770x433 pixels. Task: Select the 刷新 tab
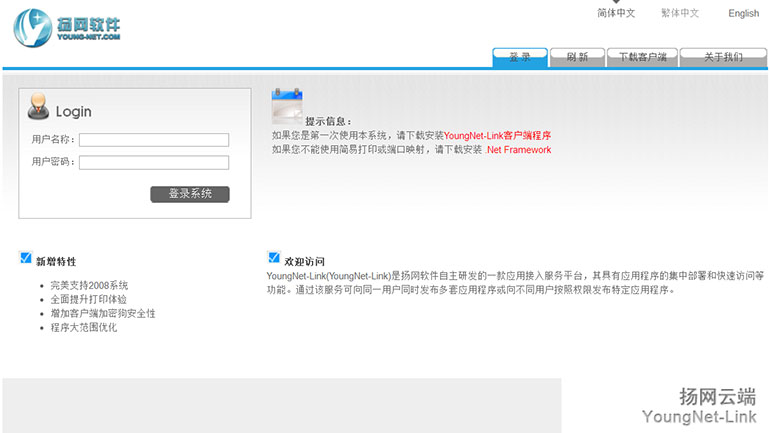(x=577, y=57)
